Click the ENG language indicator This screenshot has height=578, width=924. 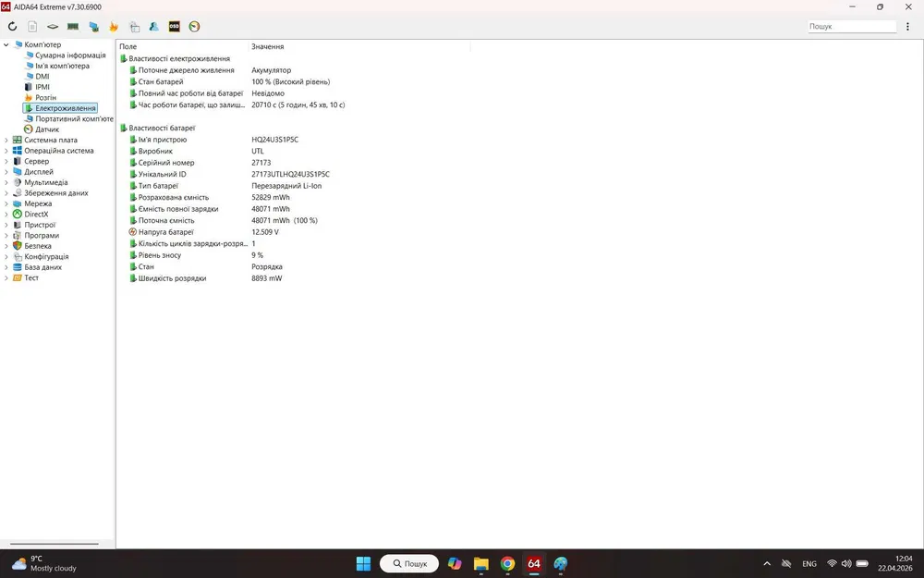click(809, 564)
